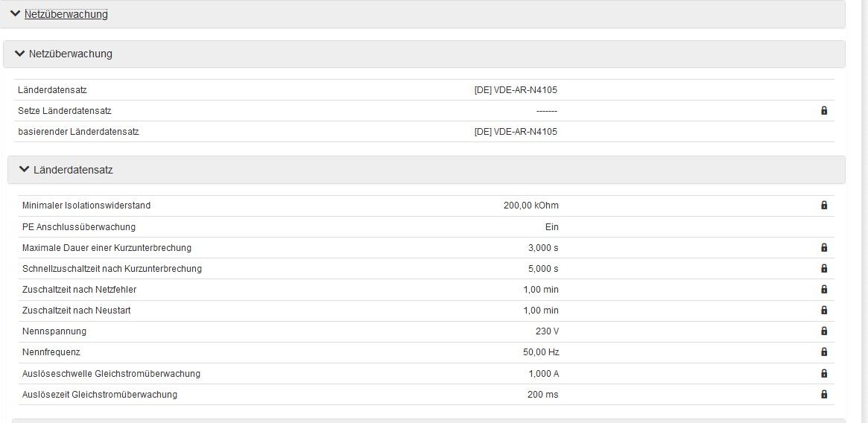The height and width of the screenshot is (423, 868).
Task: Click lock icon for Zuschaltzeit nach Neustart
Action: [x=824, y=311]
